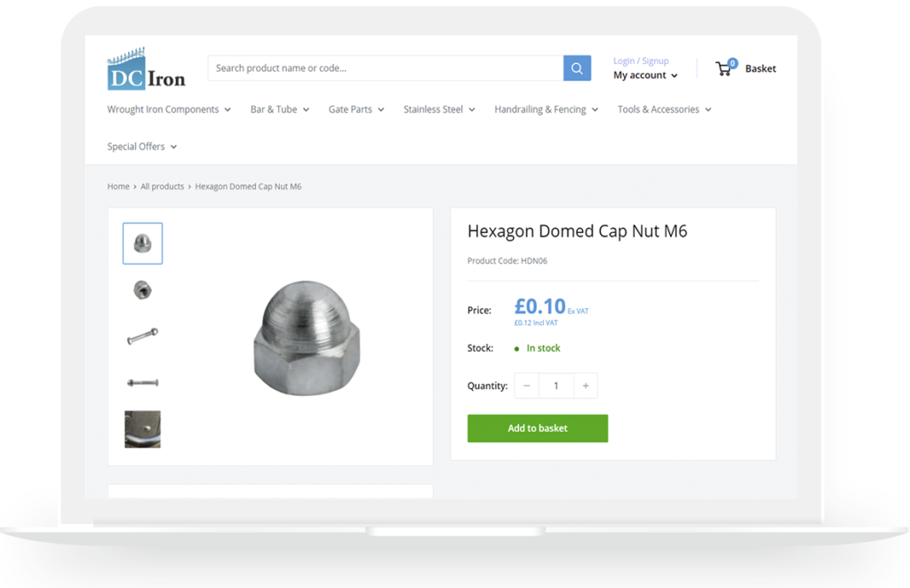Click the magnifying glass search button
Screen dimensions: 910x588
tap(577, 68)
